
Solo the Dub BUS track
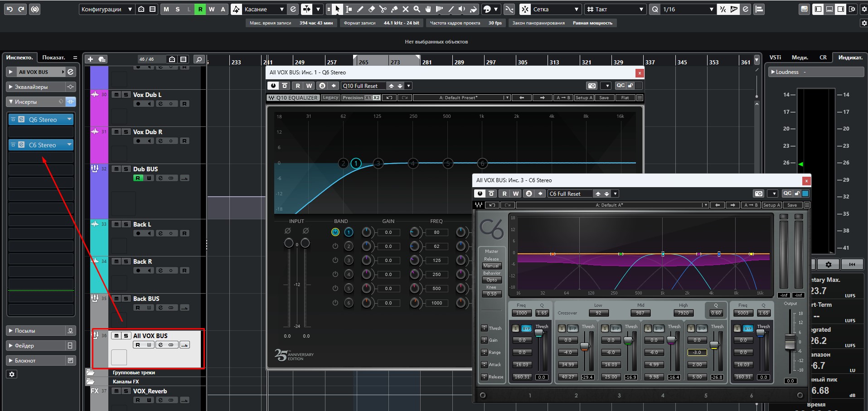(x=126, y=169)
